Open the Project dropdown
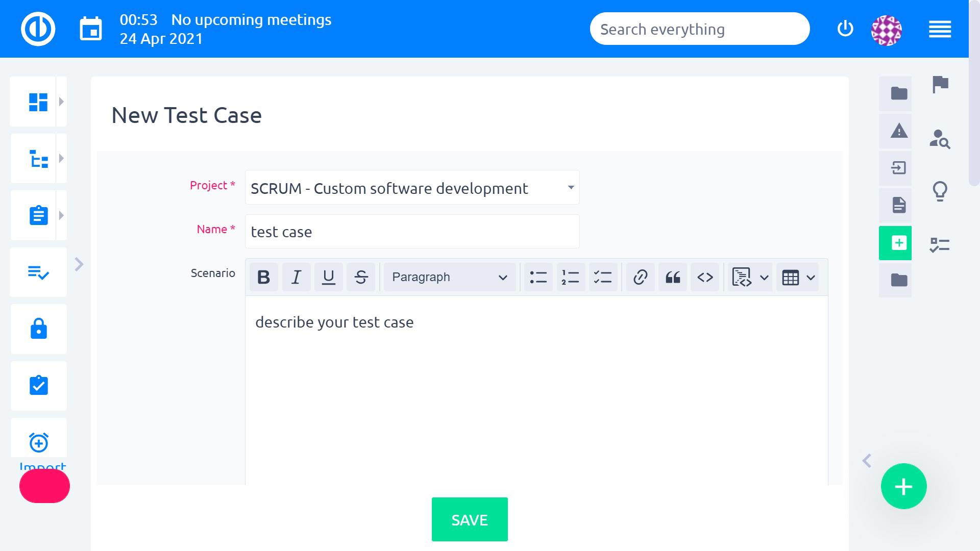Screen dimensions: 980x551 coord(412,188)
